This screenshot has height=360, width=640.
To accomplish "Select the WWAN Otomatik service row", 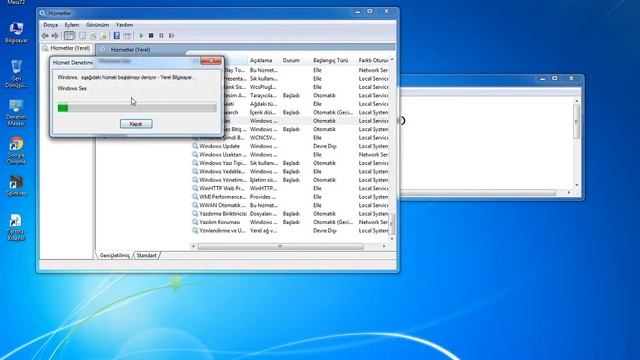I will [x=290, y=205].
